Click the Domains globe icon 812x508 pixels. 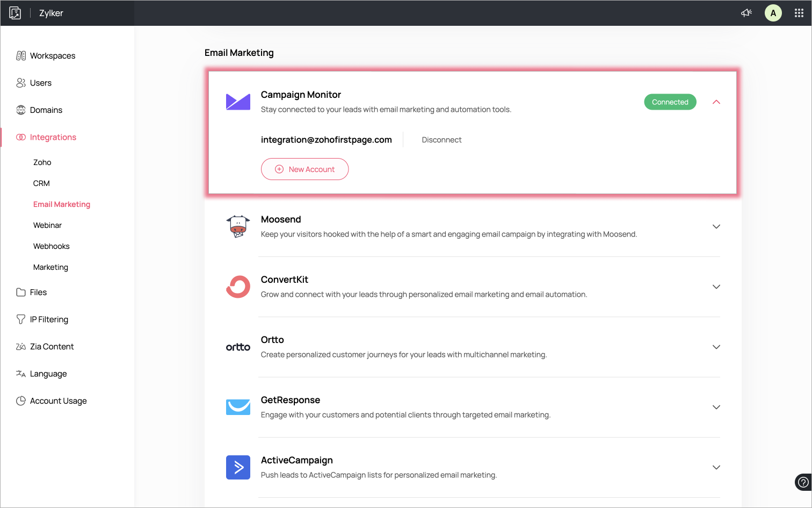pos(21,110)
